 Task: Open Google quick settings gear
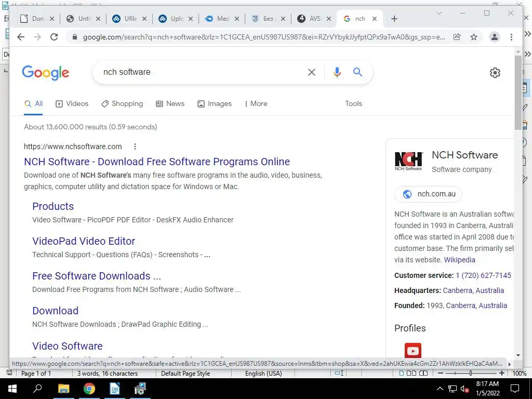click(x=495, y=73)
